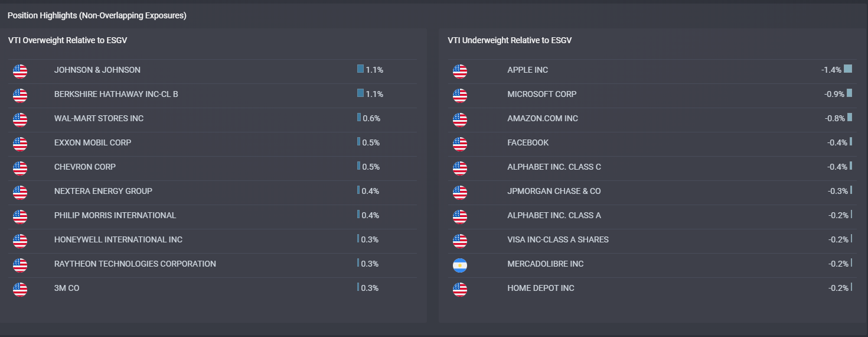The height and width of the screenshot is (337, 868).
Task: Click the flag icon next to Facebook
Action: (x=460, y=144)
